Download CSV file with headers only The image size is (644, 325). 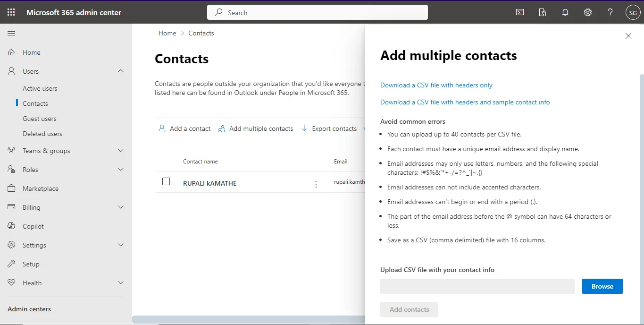click(x=436, y=85)
